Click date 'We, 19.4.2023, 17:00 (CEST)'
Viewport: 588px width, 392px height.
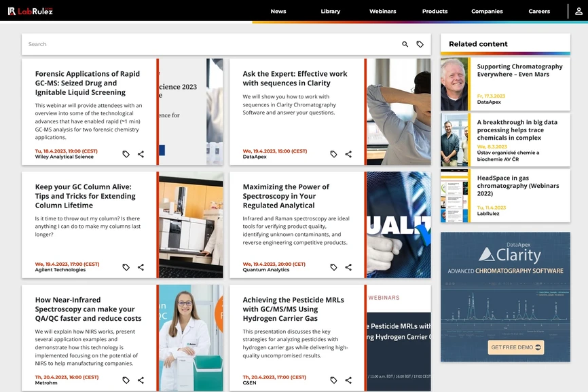click(67, 264)
